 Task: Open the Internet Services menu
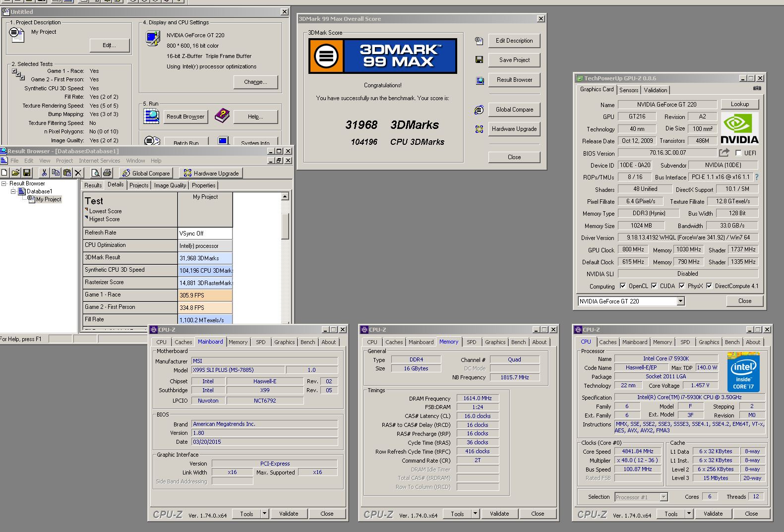pos(99,161)
